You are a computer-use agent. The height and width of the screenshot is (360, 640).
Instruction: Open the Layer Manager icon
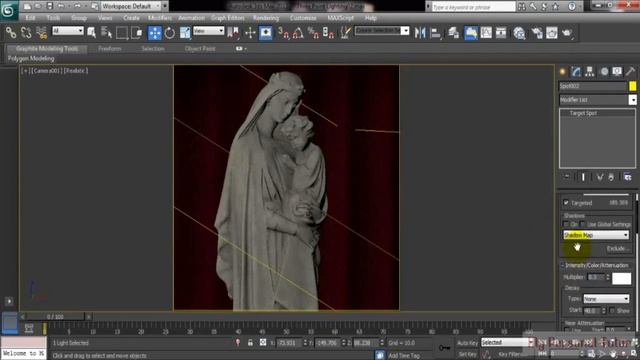[453, 33]
